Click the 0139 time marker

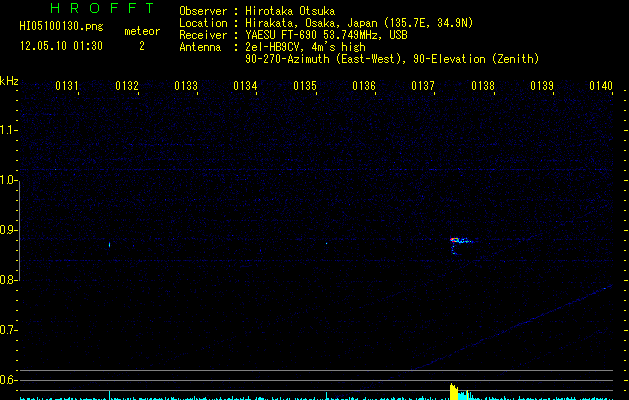click(x=542, y=86)
